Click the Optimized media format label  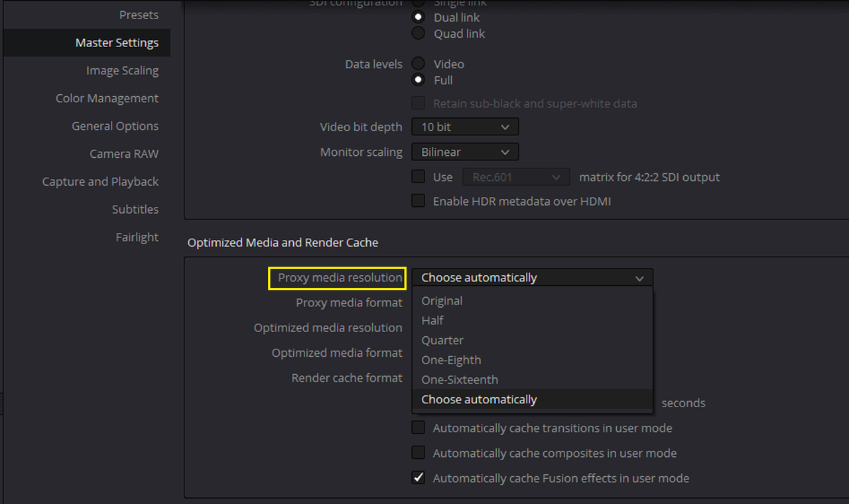pyautogui.click(x=337, y=353)
